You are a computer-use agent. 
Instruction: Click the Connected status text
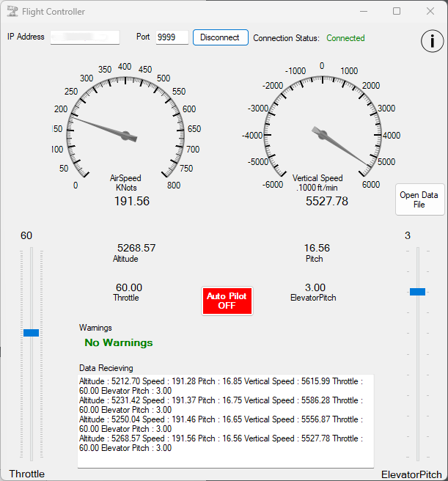point(345,38)
